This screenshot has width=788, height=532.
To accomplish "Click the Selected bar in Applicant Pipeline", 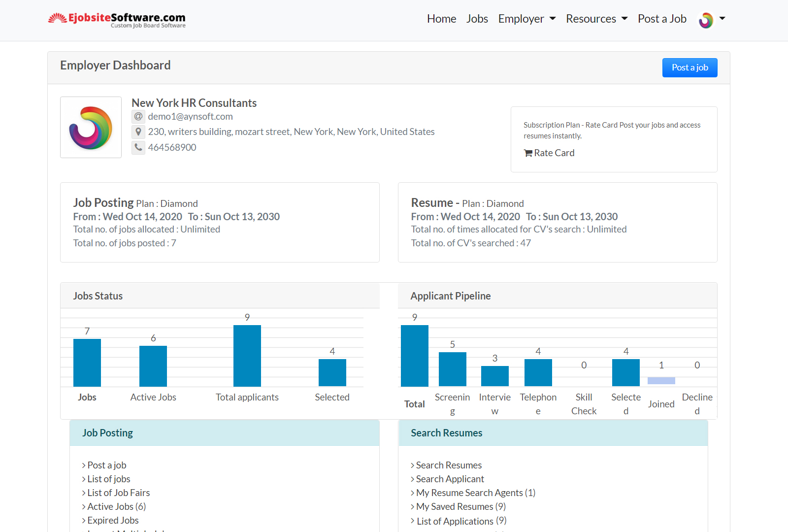I will (626, 373).
